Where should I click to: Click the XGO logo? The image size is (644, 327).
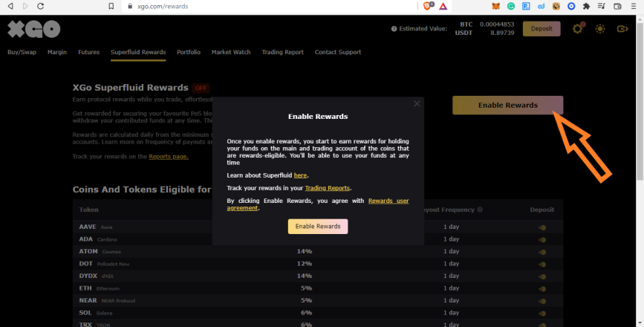point(33,29)
